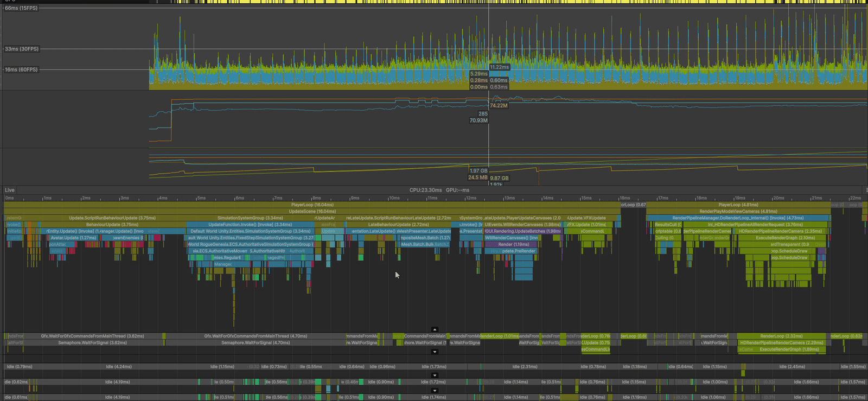This screenshot has height=401, width=868.
Task: Click the RenderPlayModeViewCameras (4.81ms) bar
Action: (x=738, y=211)
